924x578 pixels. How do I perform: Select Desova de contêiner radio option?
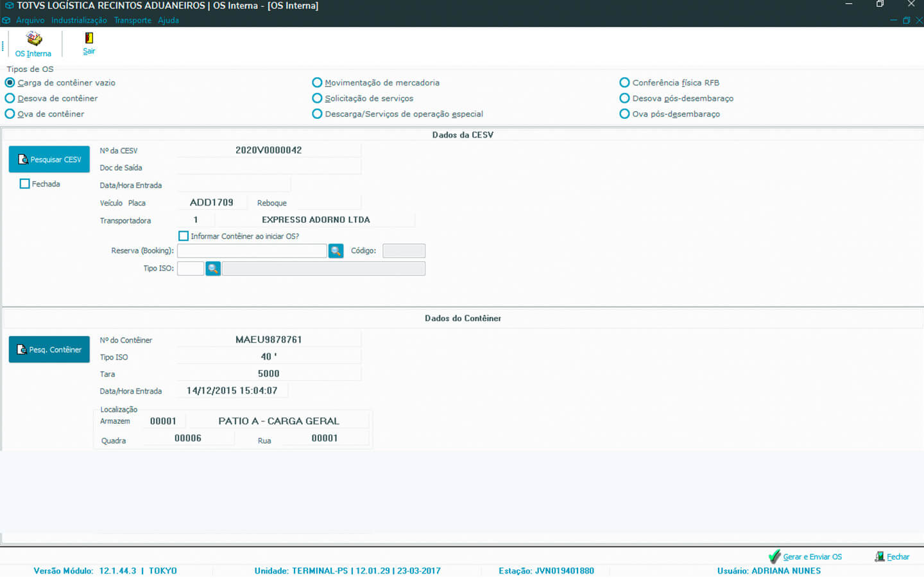tap(10, 98)
